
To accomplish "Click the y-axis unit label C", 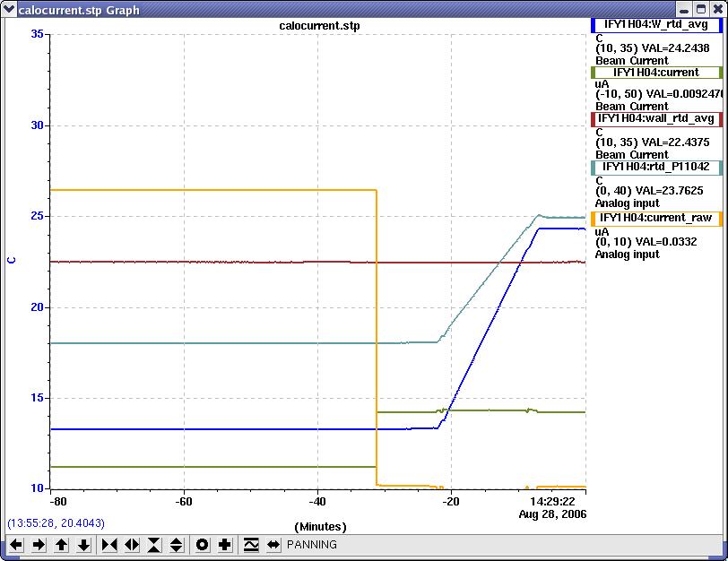I will click(12, 260).
